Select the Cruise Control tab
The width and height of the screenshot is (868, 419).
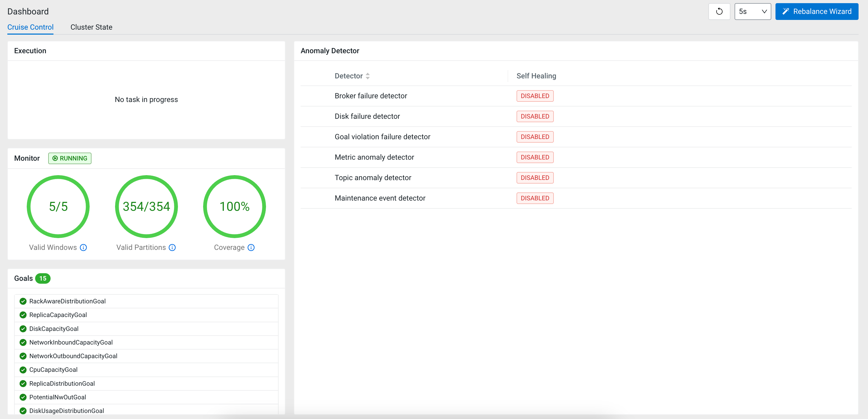coord(30,27)
